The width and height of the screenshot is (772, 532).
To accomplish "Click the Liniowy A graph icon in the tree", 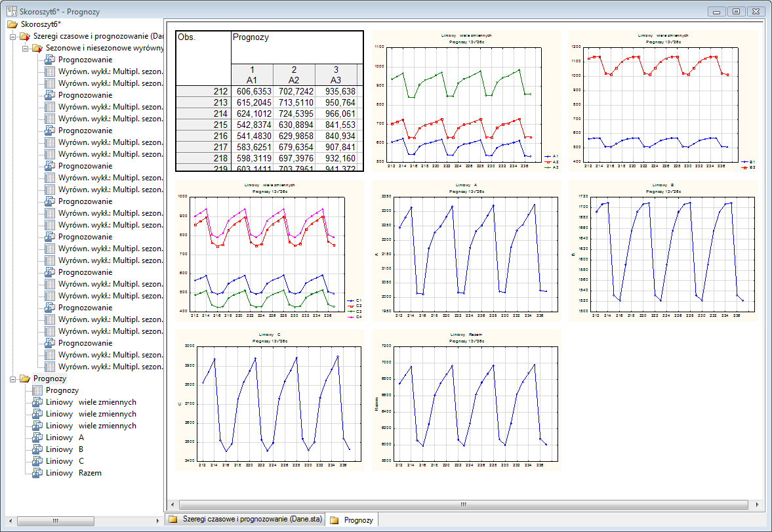I will 37,438.
